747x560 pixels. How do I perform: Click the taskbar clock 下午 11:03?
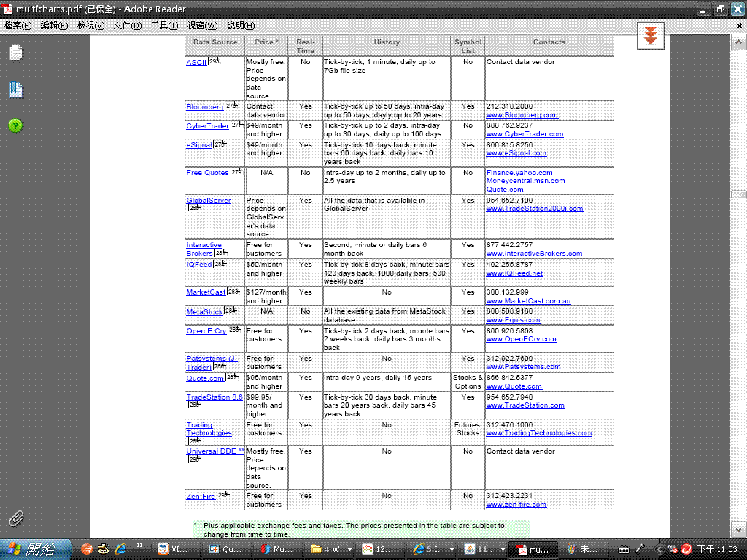tap(717, 550)
